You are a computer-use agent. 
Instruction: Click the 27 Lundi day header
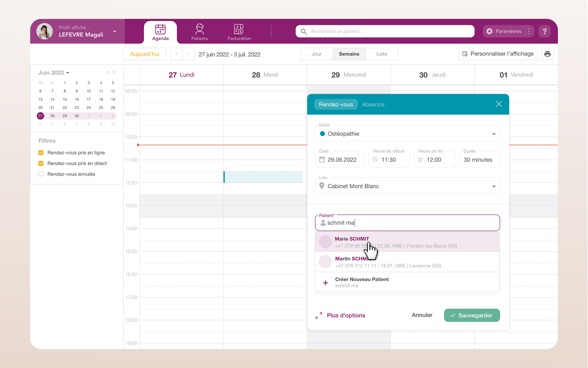181,75
